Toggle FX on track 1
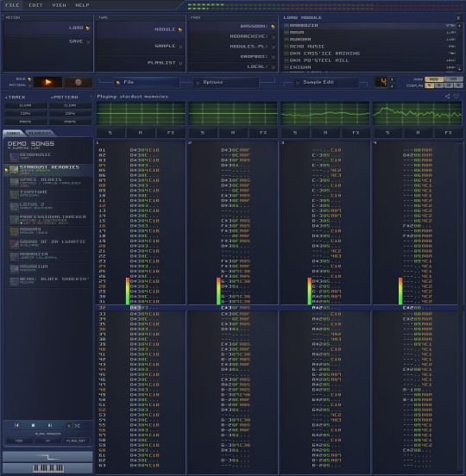Viewport: 466px width, 476px height. (x=171, y=133)
